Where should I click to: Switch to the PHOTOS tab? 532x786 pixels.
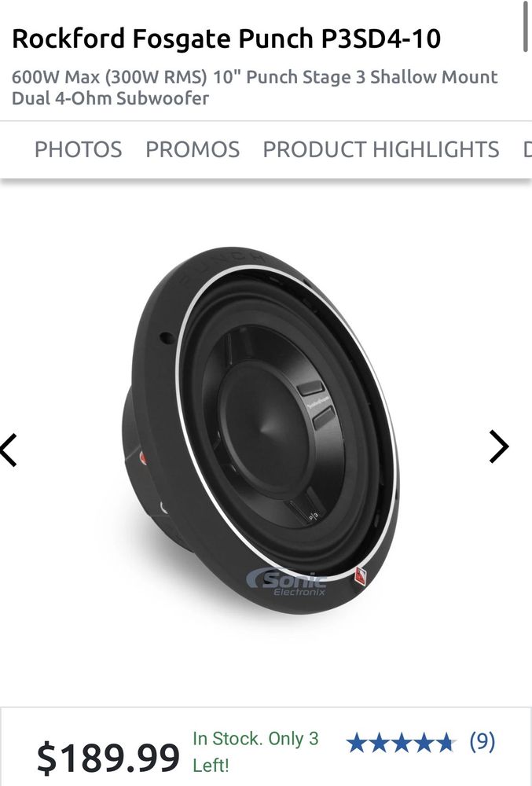78,149
